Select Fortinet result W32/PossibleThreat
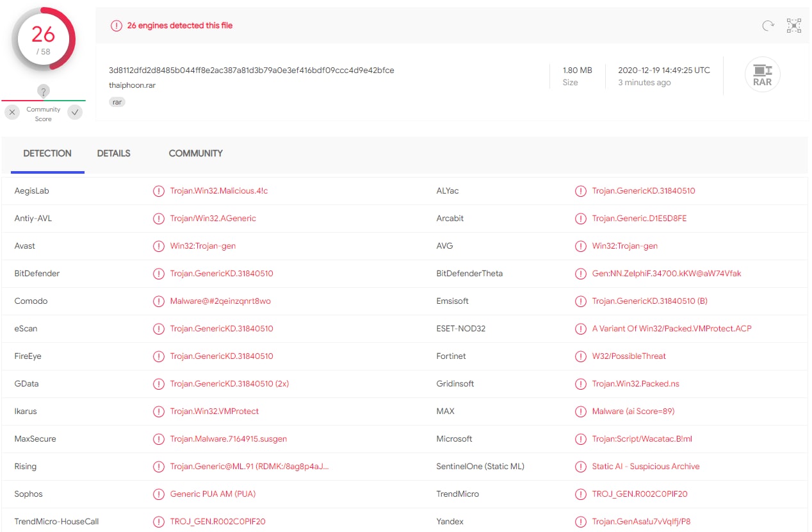Viewport: 812px width, 532px height. (629, 356)
